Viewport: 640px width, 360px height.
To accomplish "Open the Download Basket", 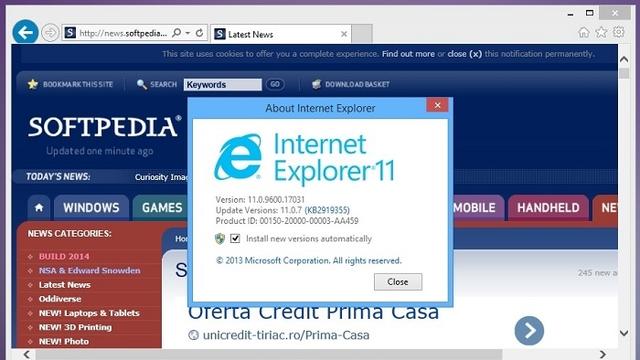I will [351, 84].
